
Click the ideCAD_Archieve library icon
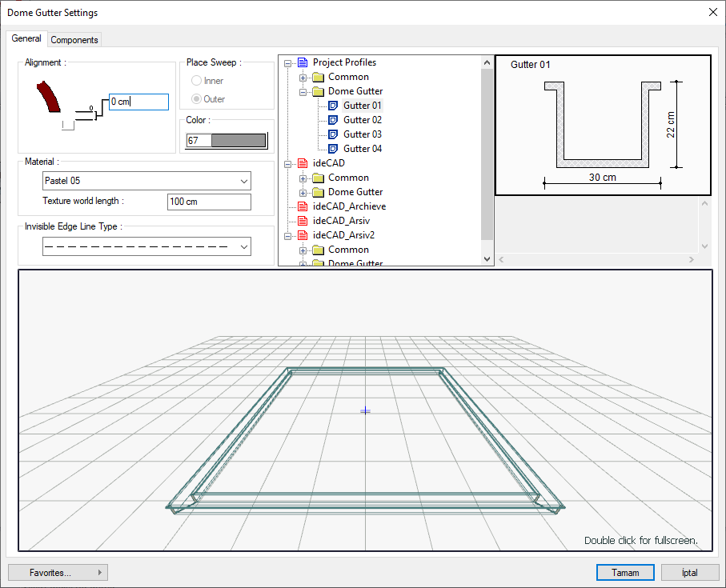[303, 206]
